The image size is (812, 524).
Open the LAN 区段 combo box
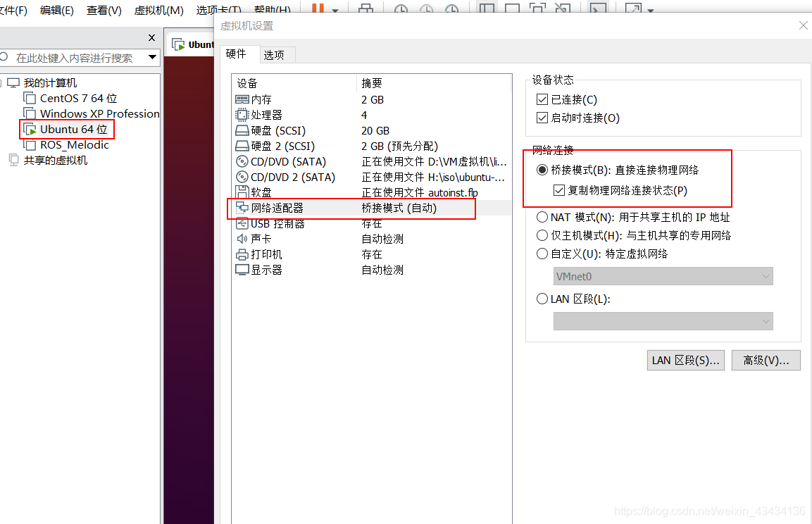(663, 321)
